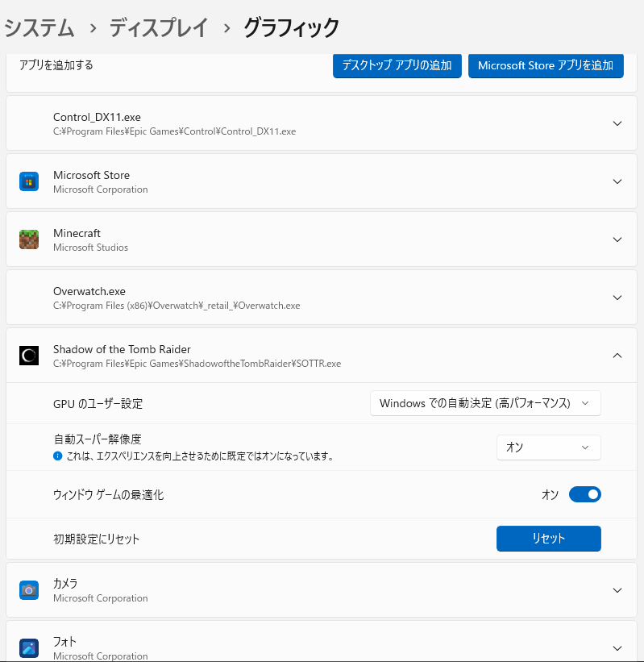
Task: Select the Control_DX11.exe title text
Action: 97,117
